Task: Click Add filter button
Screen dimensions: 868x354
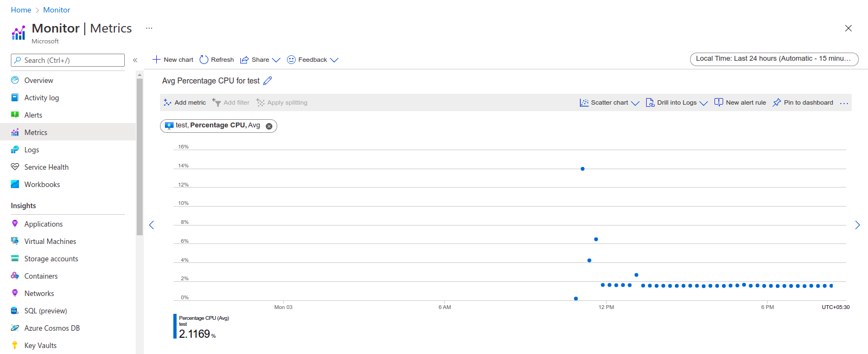Action: tap(231, 102)
